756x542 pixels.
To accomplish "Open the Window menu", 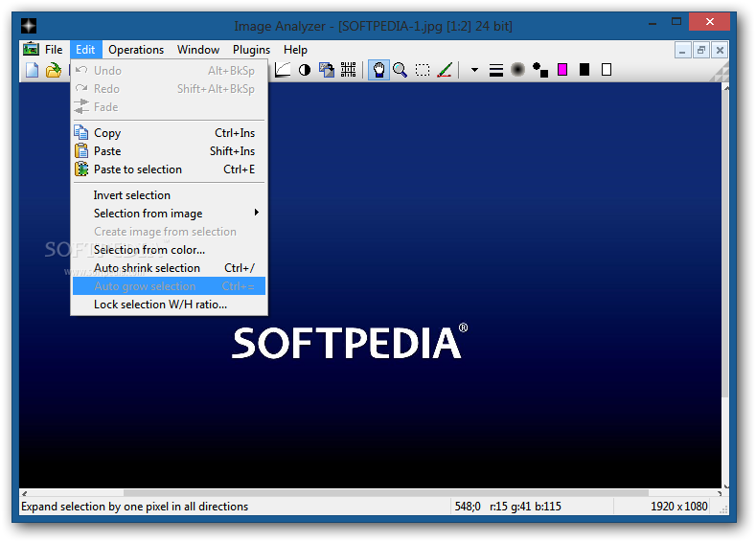I will [198, 50].
